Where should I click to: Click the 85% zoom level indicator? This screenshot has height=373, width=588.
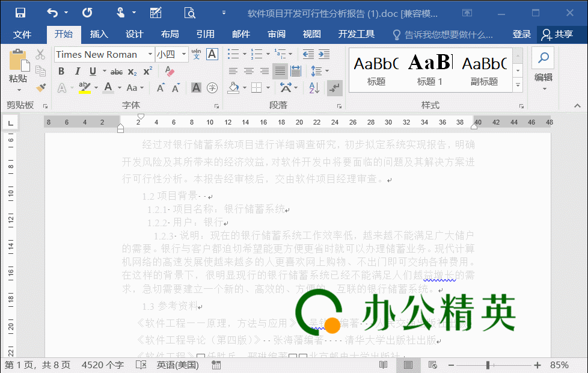[560, 365]
